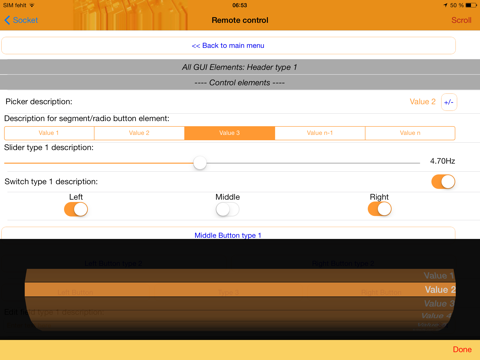Choose Value 4 in picker wheel
Image resolution: width=480 pixels, height=360 pixels.
click(436, 315)
